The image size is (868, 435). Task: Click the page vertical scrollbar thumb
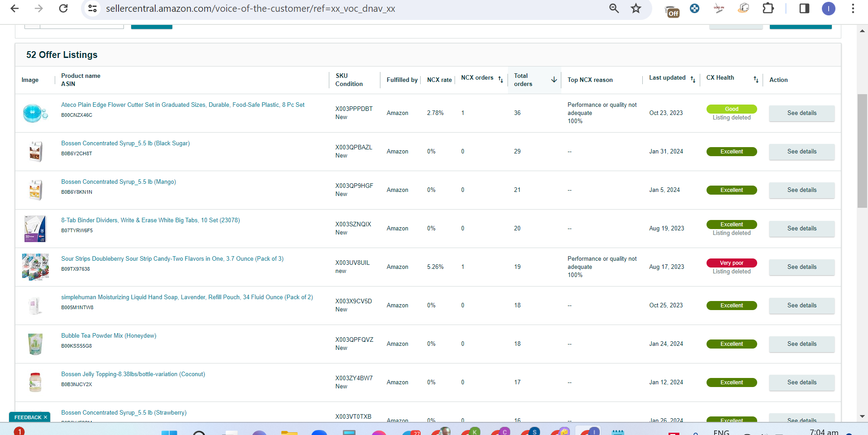(x=862, y=151)
